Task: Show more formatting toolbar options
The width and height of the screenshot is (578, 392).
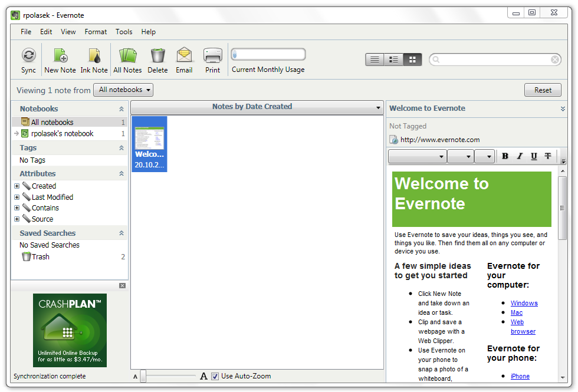Action: click(563, 161)
